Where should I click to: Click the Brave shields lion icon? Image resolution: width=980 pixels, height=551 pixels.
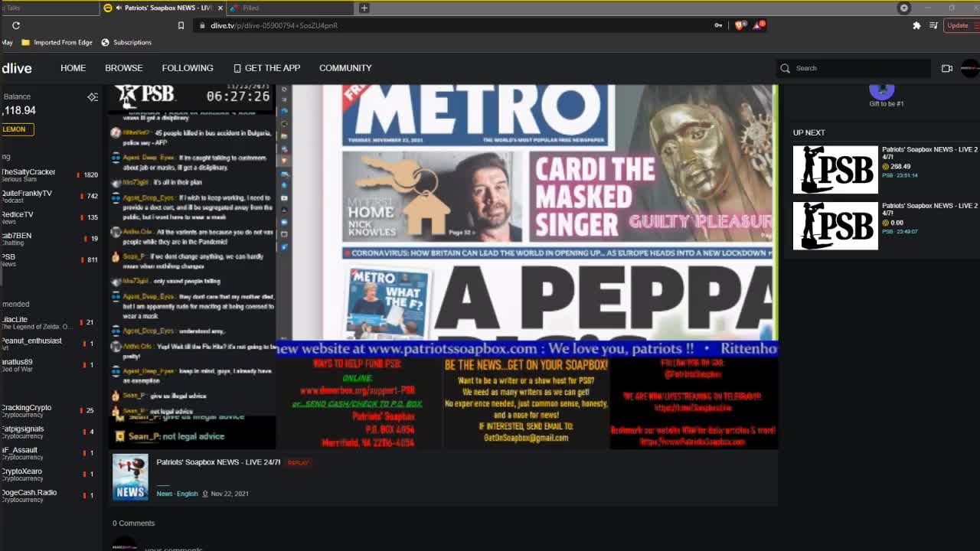(740, 25)
